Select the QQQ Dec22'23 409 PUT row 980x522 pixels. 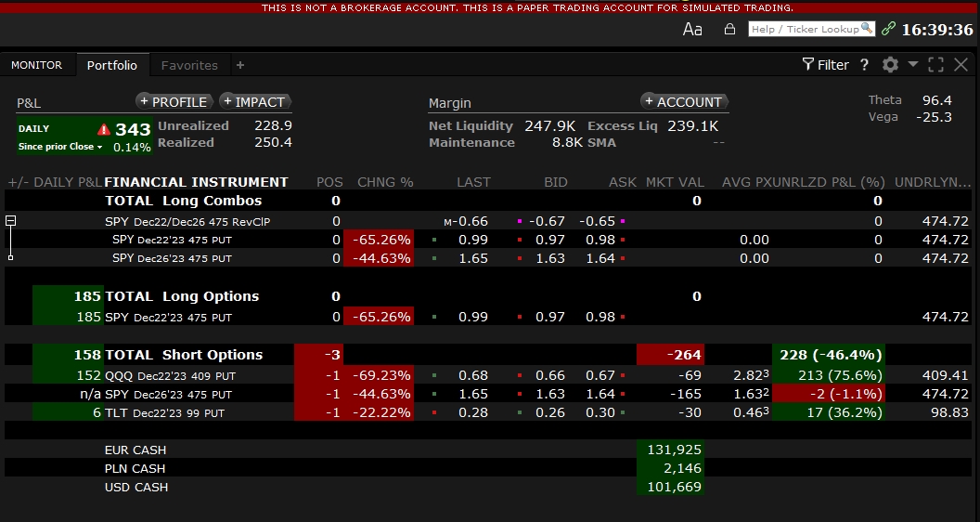(487, 375)
